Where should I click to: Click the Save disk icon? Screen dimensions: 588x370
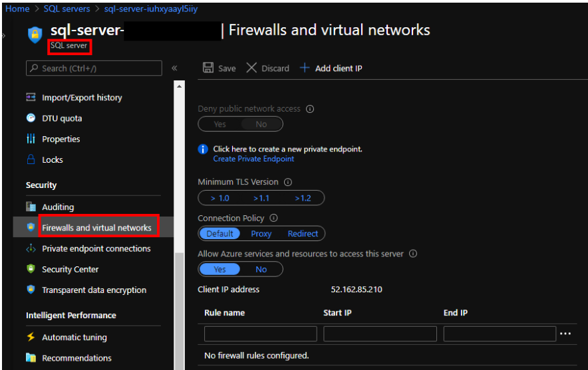pos(208,68)
